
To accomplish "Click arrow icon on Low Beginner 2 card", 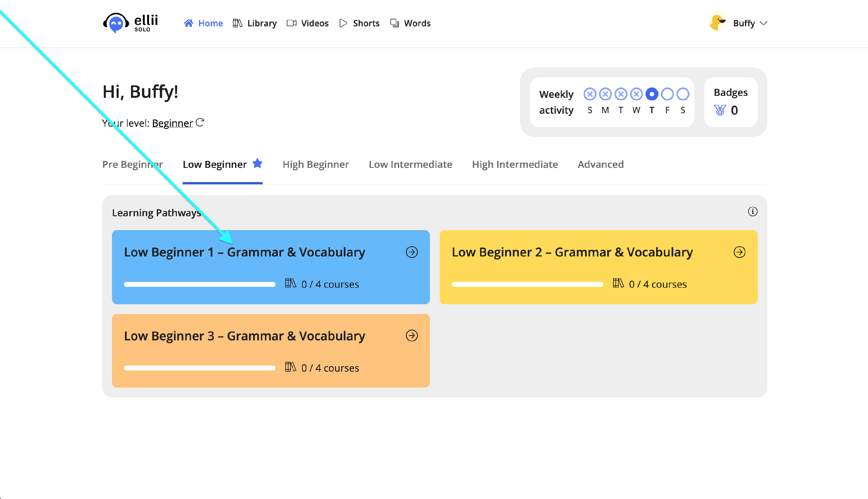I will tap(739, 252).
